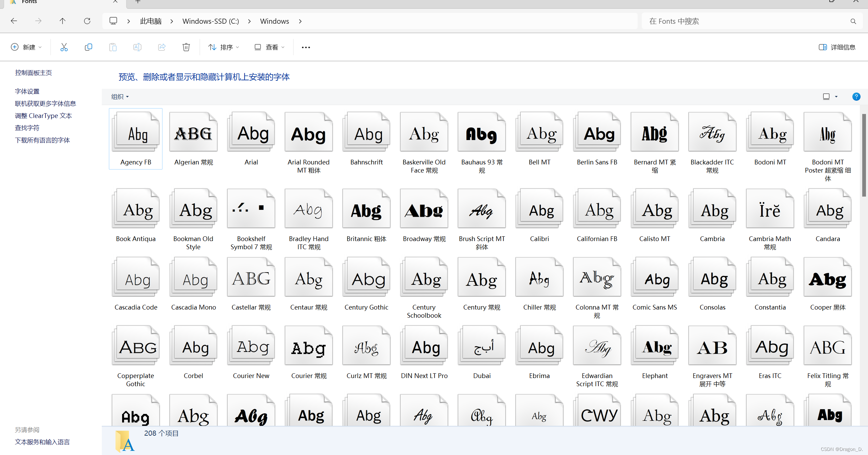Screen dimensions: 868x455
Task: Click the search magnifier icon
Action: point(853,21)
